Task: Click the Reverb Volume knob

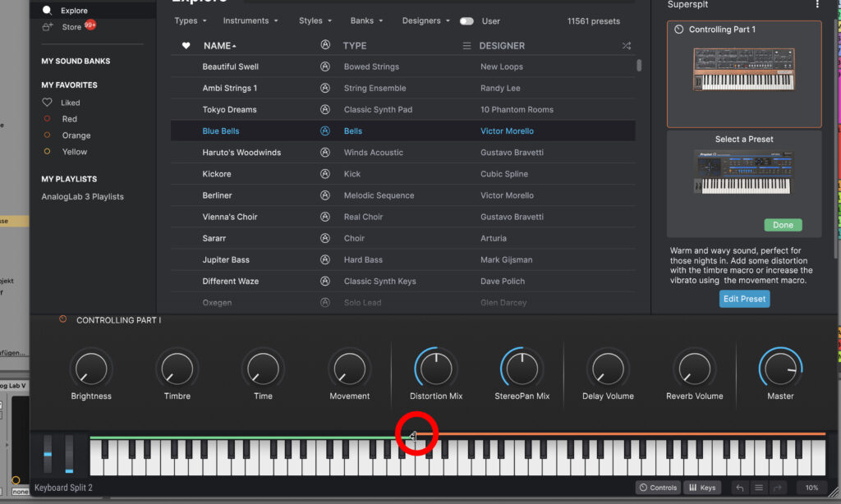Action: coord(695,369)
